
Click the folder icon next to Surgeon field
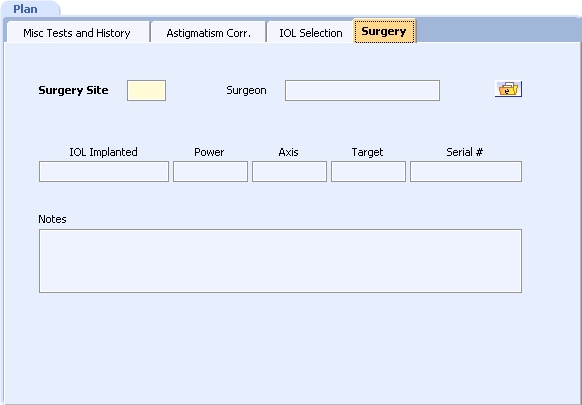pos(508,89)
